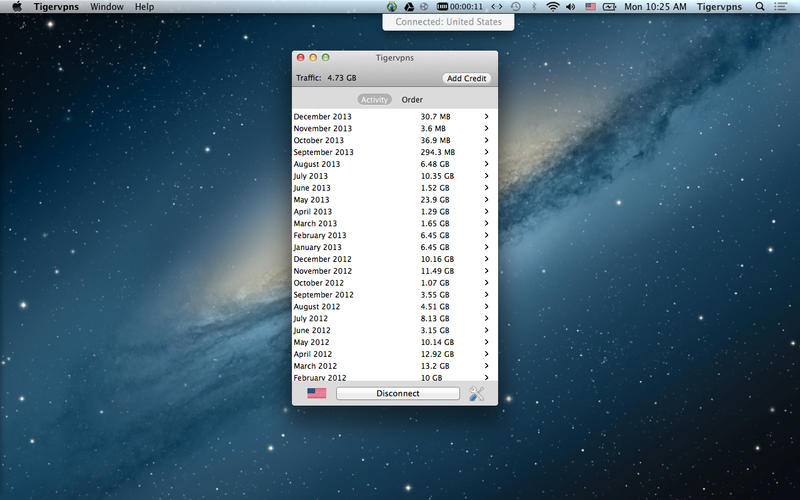This screenshot has width=800, height=500.
Task: Click the angle brackets menu bar icon
Action: pos(496,7)
